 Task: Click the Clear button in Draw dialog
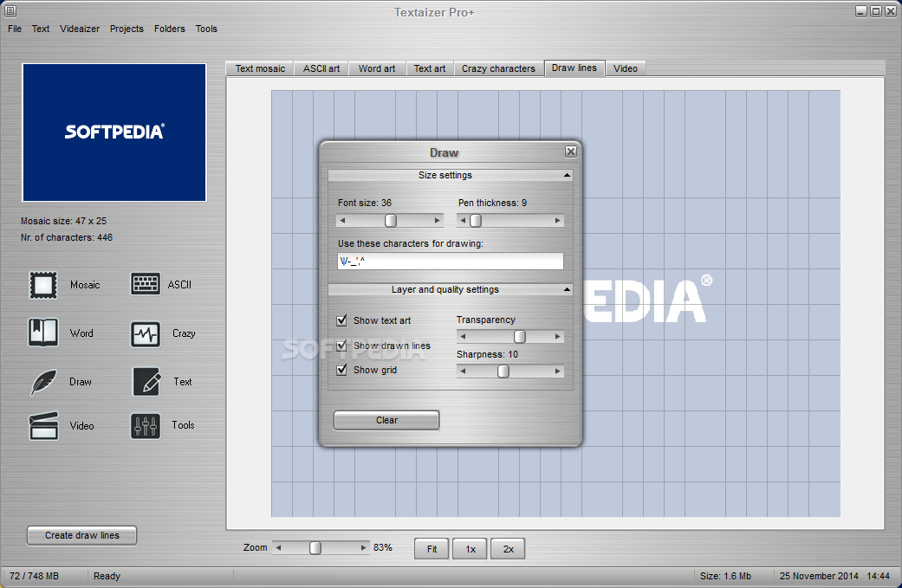point(386,420)
